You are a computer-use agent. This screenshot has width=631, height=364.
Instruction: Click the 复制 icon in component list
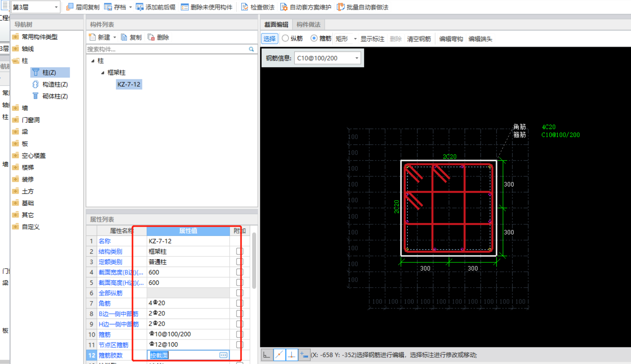click(124, 37)
